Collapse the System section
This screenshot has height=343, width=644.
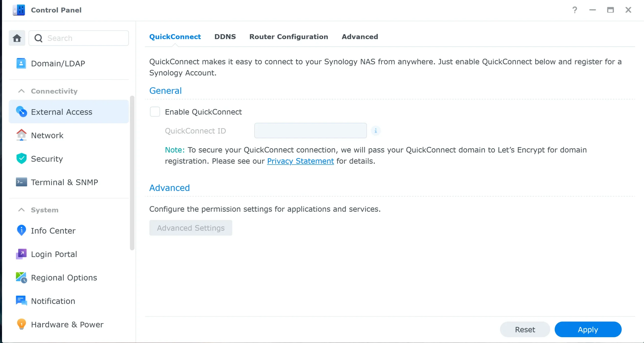click(x=21, y=210)
